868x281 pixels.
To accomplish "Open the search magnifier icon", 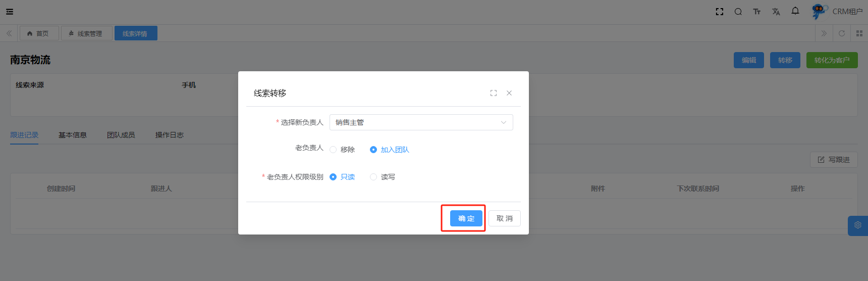I will [x=738, y=12].
